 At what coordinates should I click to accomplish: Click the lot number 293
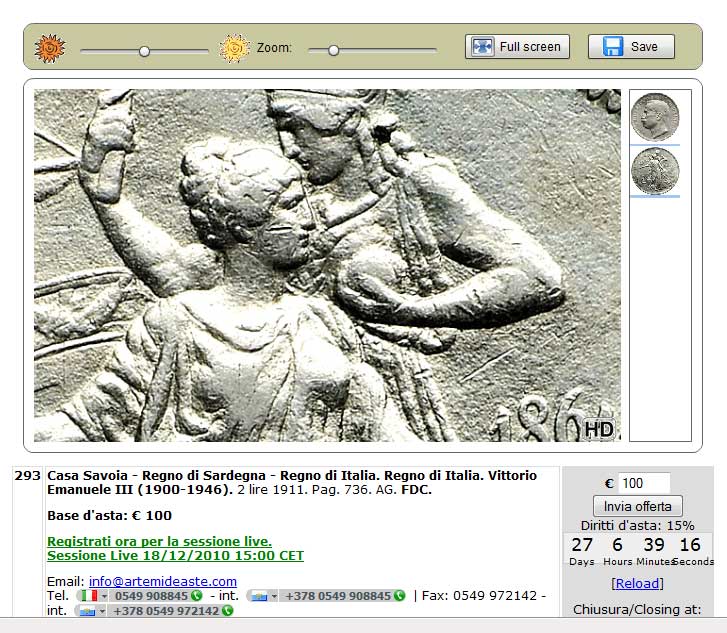pos(27,476)
